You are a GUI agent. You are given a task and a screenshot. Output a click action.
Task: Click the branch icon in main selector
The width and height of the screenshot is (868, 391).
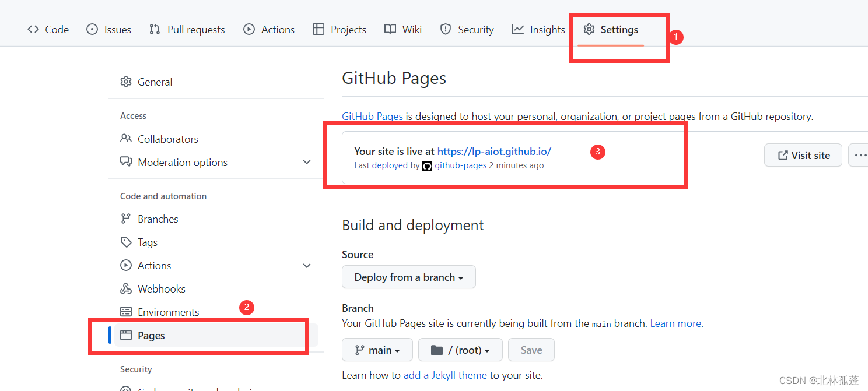point(359,350)
